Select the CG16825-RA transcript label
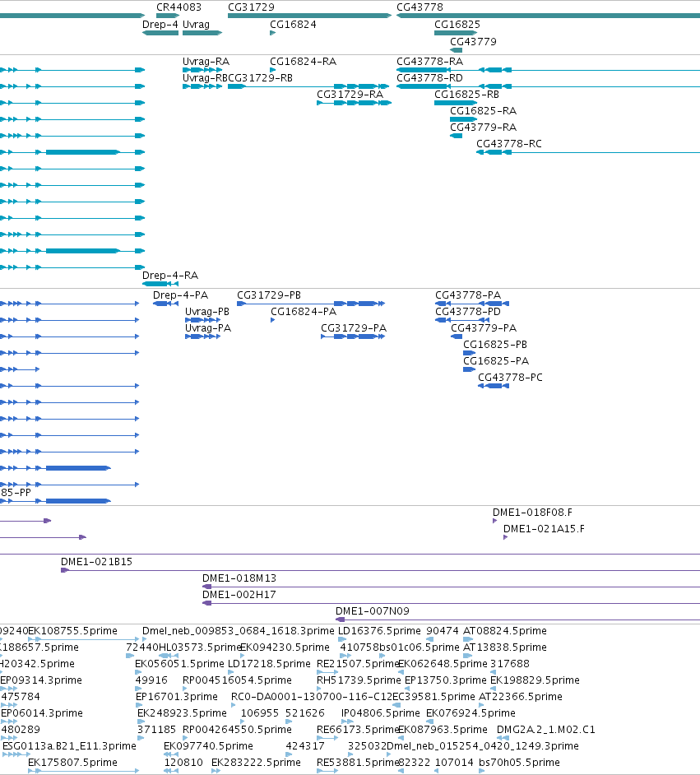Viewport: 700px width, 775px height. tap(483, 111)
